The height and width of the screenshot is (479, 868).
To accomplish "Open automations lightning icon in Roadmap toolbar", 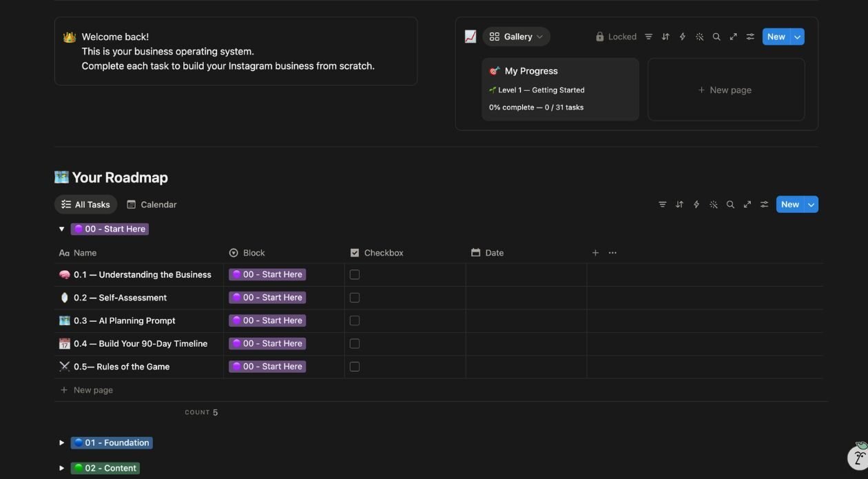I will 696,205.
